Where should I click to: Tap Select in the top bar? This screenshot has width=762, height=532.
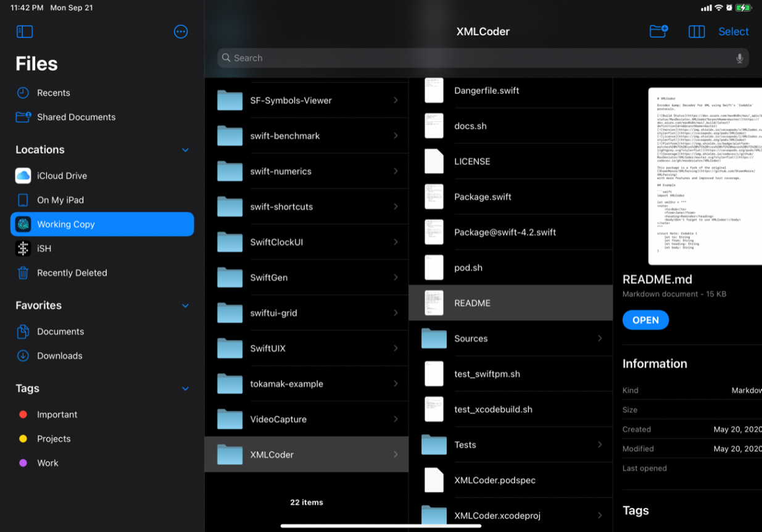734,31
